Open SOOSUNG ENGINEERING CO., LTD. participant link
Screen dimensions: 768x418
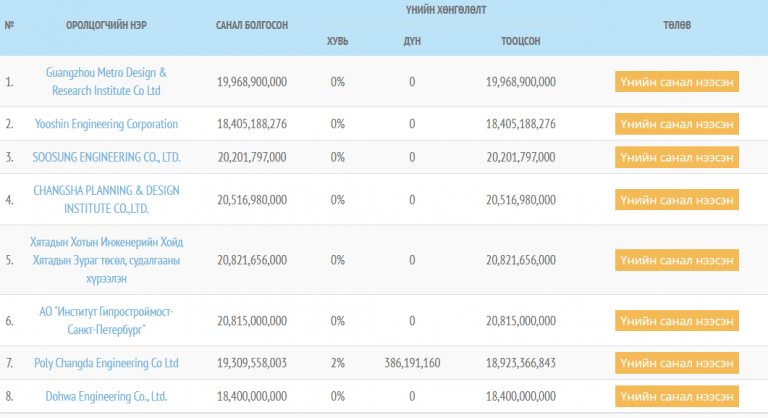[x=106, y=157]
